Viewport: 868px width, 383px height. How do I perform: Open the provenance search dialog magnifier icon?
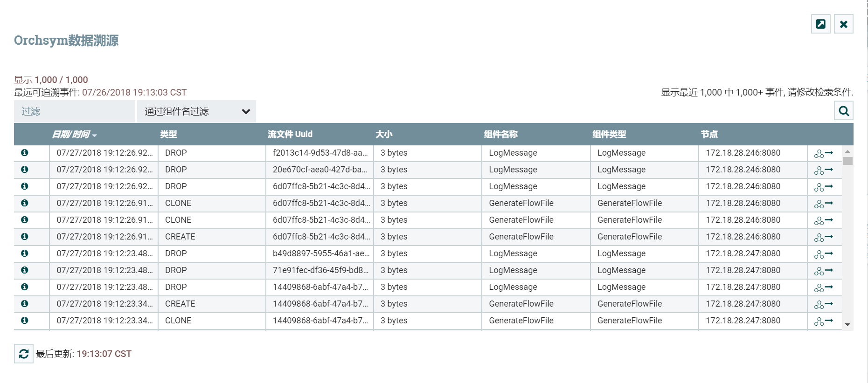tap(843, 111)
